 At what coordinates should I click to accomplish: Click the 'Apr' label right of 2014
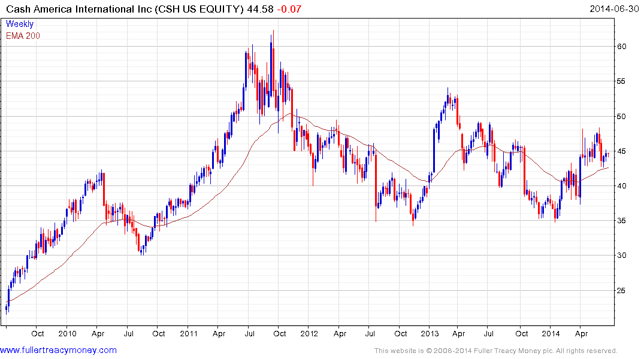point(581,333)
